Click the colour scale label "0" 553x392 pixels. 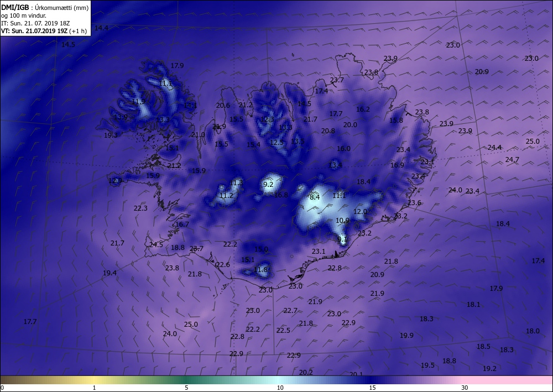point(2,388)
